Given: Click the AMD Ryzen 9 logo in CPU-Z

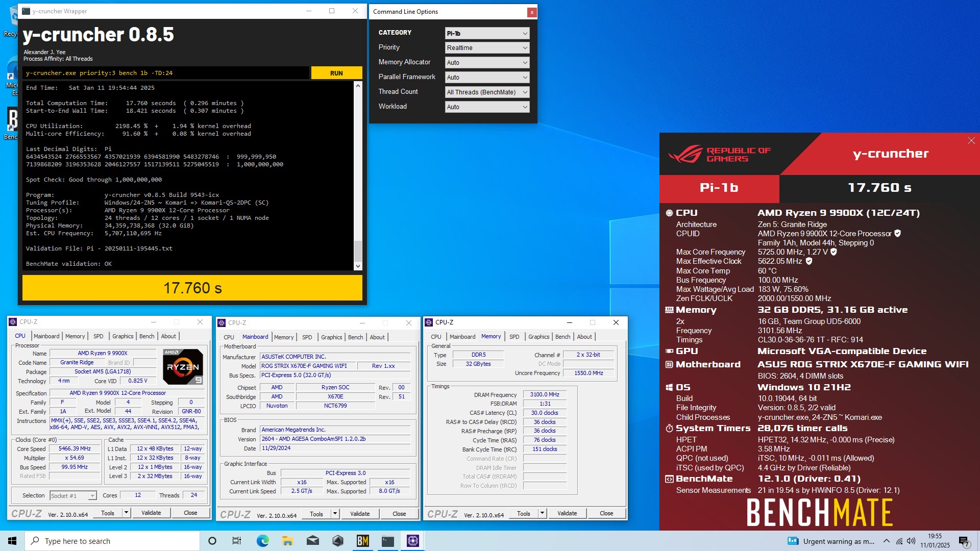Looking at the screenshot, I should [x=182, y=366].
